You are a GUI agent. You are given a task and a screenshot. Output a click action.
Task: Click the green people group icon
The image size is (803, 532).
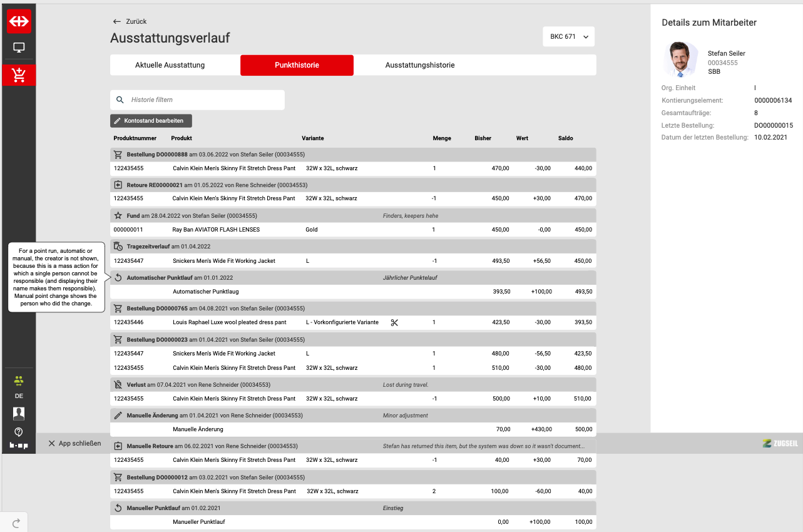pos(19,381)
